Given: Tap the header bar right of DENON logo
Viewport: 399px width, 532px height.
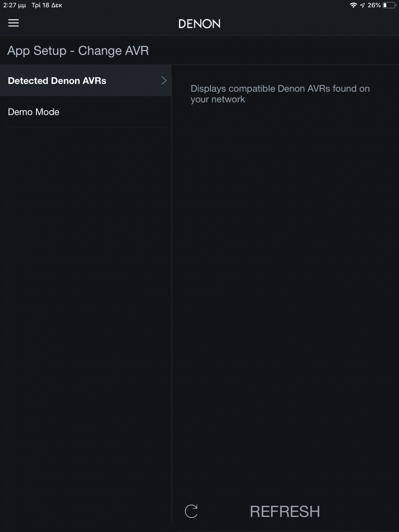Looking at the screenshot, I should click(310, 24).
